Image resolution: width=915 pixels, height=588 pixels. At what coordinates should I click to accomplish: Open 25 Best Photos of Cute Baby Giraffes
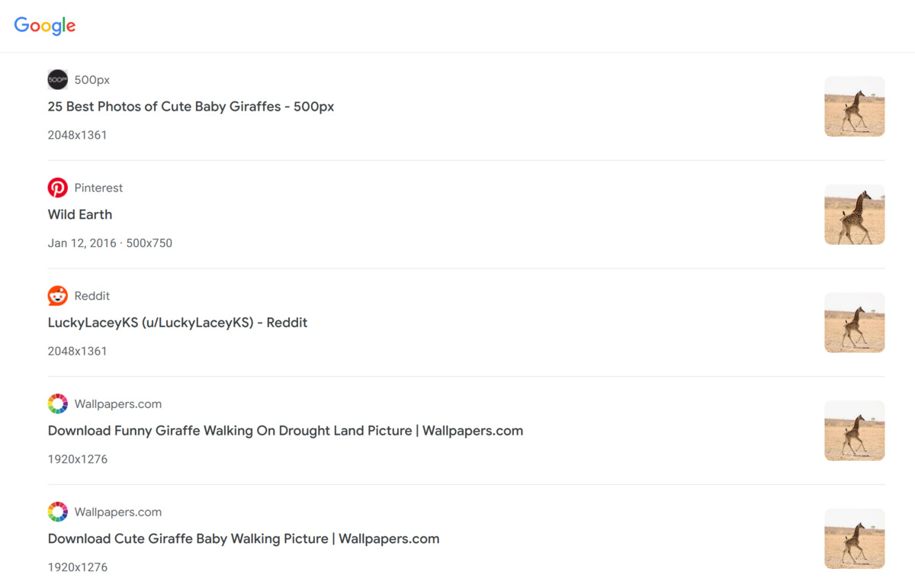point(191,107)
